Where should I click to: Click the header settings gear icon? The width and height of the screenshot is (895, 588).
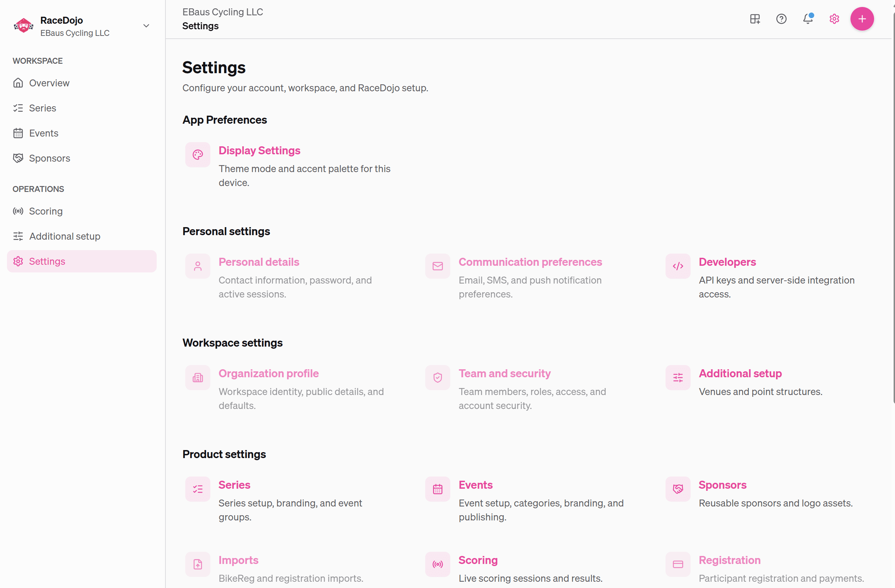(834, 19)
